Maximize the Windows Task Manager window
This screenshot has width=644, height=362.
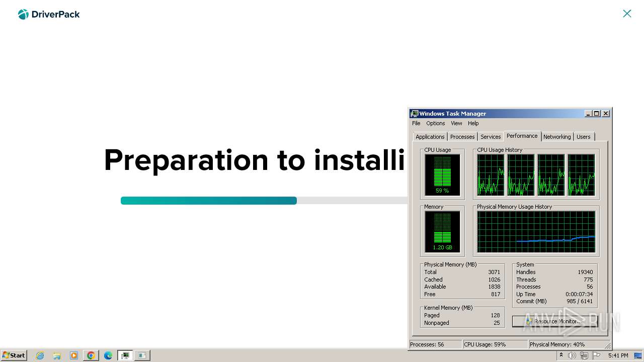click(x=597, y=114)
